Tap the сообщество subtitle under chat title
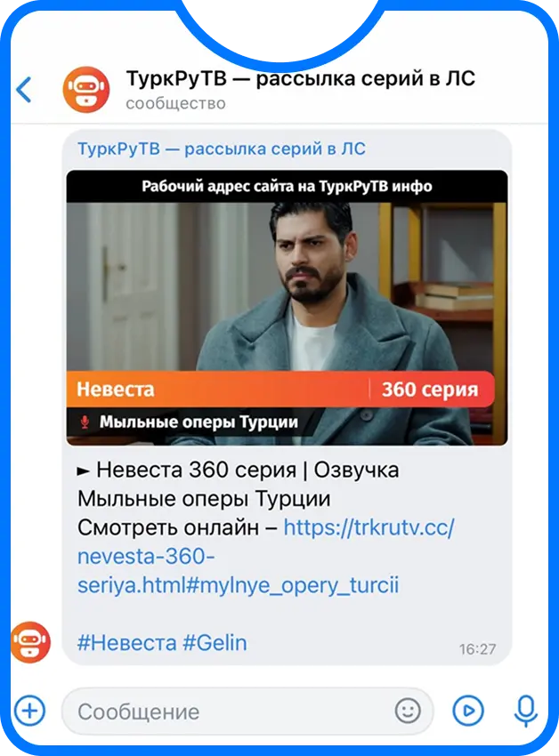559x756 pixels. click(x=175, y=103)
